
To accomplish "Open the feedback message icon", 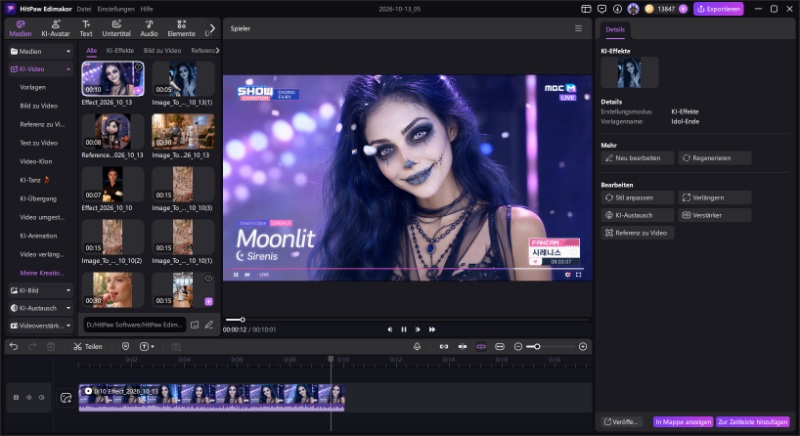I will (x=602, y=9).
